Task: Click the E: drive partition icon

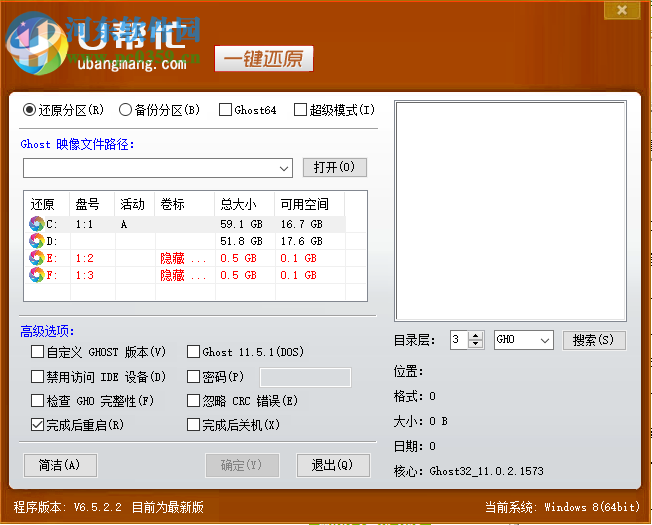Action: pos(37,258)
